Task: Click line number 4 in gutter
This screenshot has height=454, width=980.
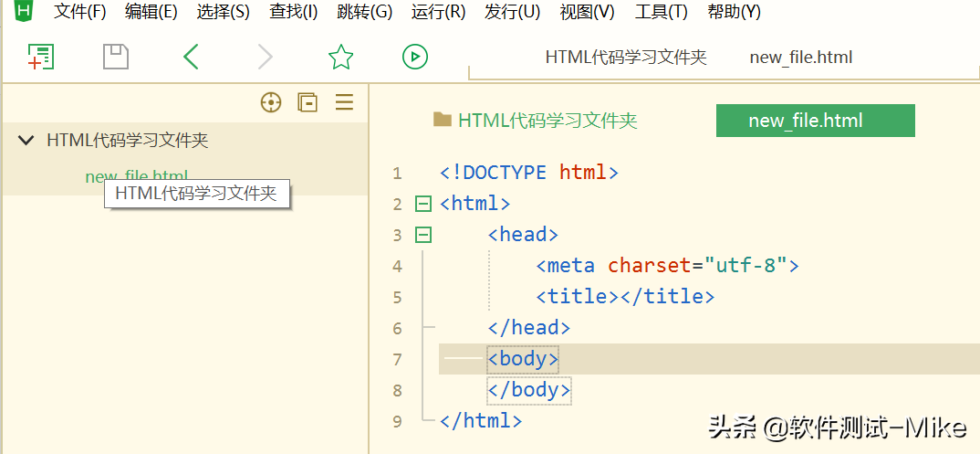Action: coord(398,267)
